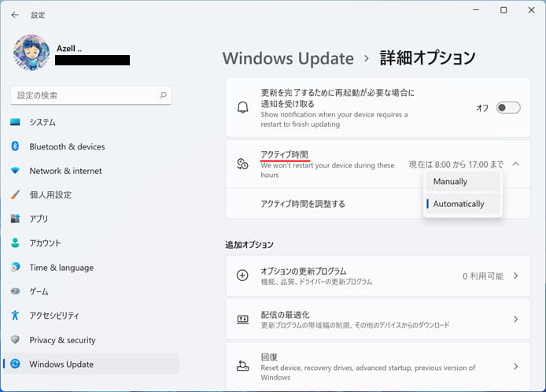Open オプションの更新プログラム chevron arrow
Viewport: 546px width, 392px height.
click(515, 276)
